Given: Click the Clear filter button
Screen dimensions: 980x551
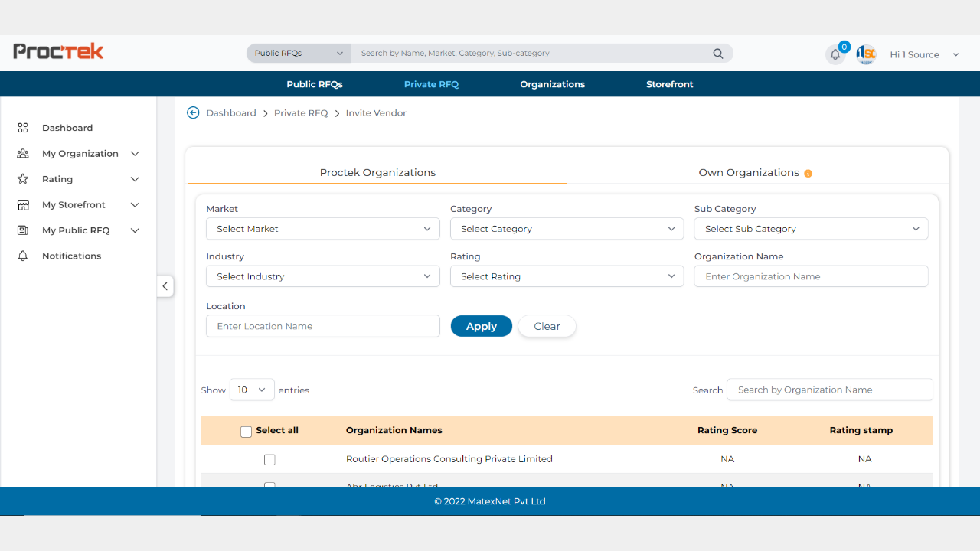Looking at the screenshot, I should [547, 326].
